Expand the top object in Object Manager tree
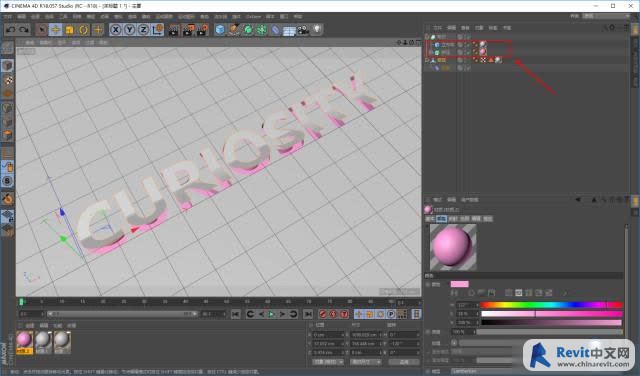640x376 pixels. point(427,37)
